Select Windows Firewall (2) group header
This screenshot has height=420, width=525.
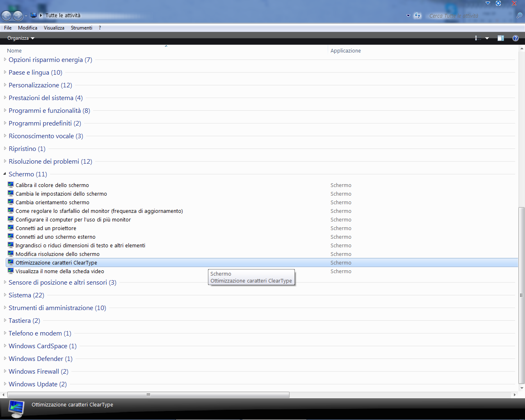[x=38, y=371]
